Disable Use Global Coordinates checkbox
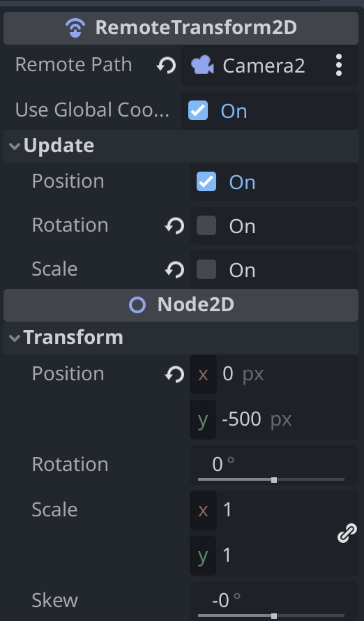Screen dimensions: 364x621 [198, 110]
